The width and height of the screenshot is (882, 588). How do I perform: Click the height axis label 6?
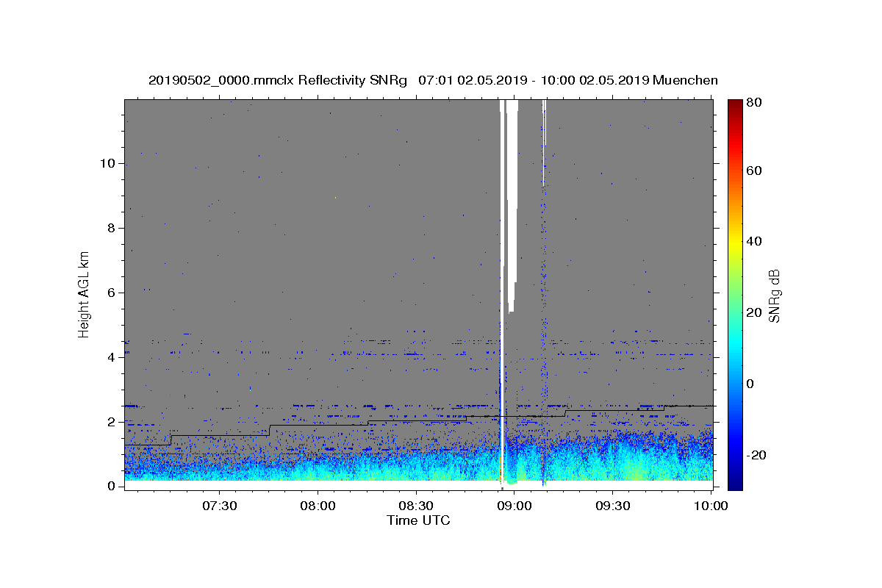[110, 293]
